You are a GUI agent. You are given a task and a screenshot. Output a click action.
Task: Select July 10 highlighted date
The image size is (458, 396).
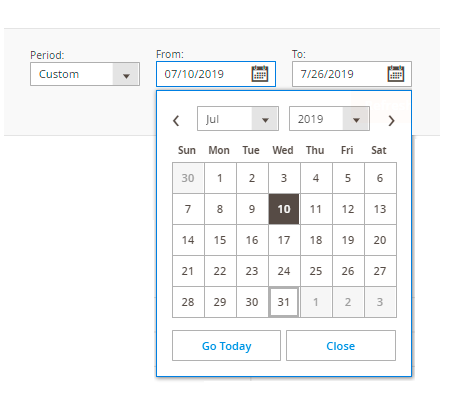pyautogui.click(x=284, y=209)
